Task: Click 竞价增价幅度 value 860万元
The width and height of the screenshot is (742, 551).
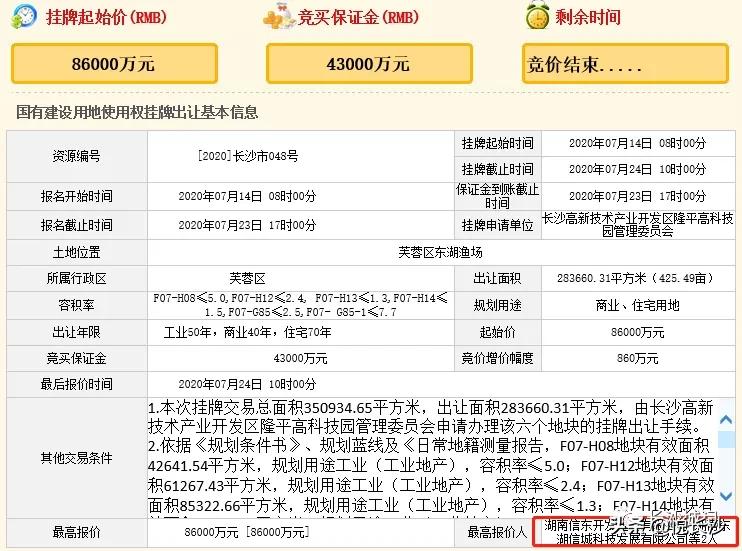Action: tap(637, 358)
